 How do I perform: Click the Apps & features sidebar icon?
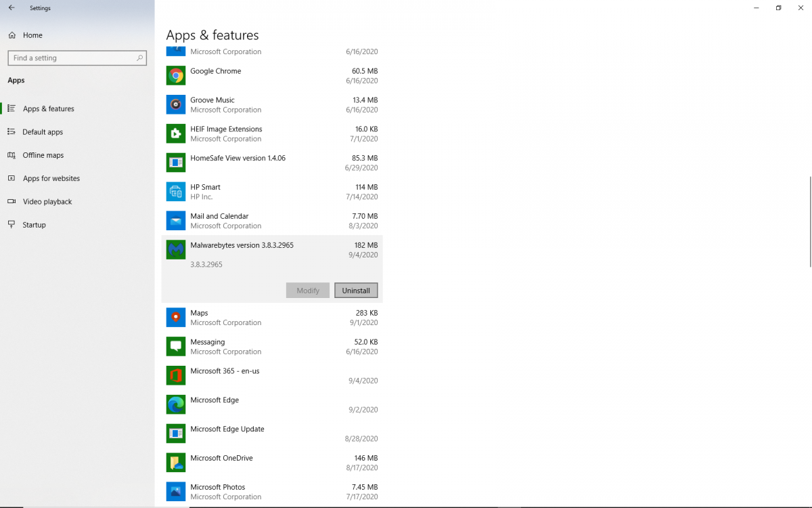pyautogui.click(x=12, y=108)
